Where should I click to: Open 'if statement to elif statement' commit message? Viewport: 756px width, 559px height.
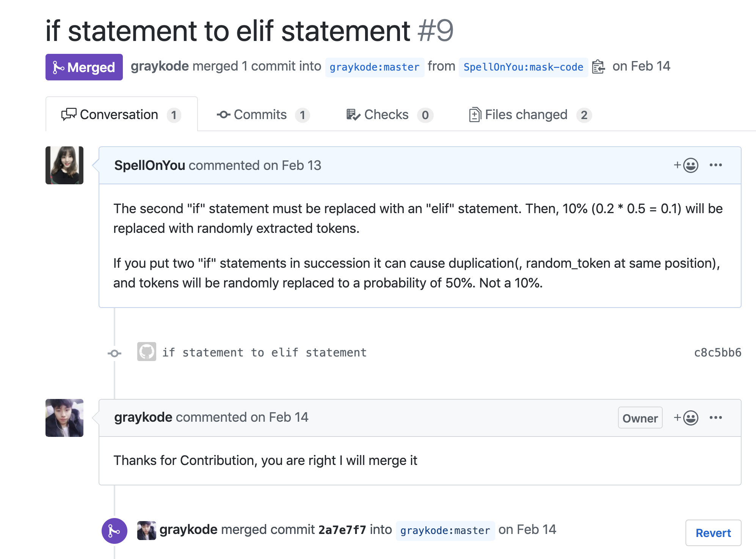pyautogui.click(x=265, y=353)
